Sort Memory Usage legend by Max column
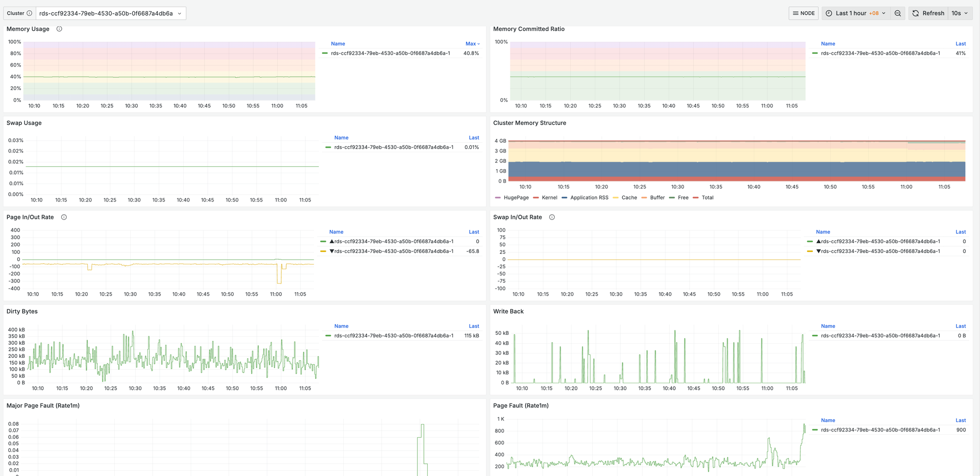The width and height of the screenshot is (980, 476). [x=472, y=44]
